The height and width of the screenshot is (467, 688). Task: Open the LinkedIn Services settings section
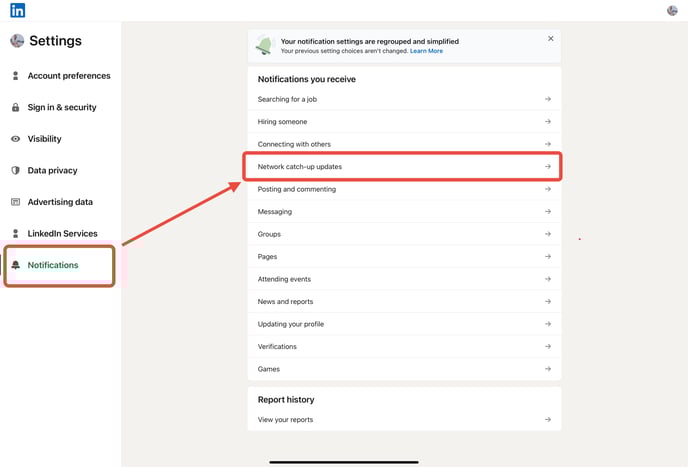coord(62,234)
